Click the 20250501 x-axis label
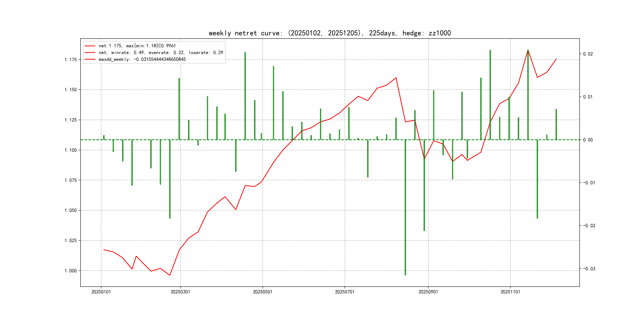Image resolution: width=644 pixels, height=322 pixels. click(x=263, y=292)
